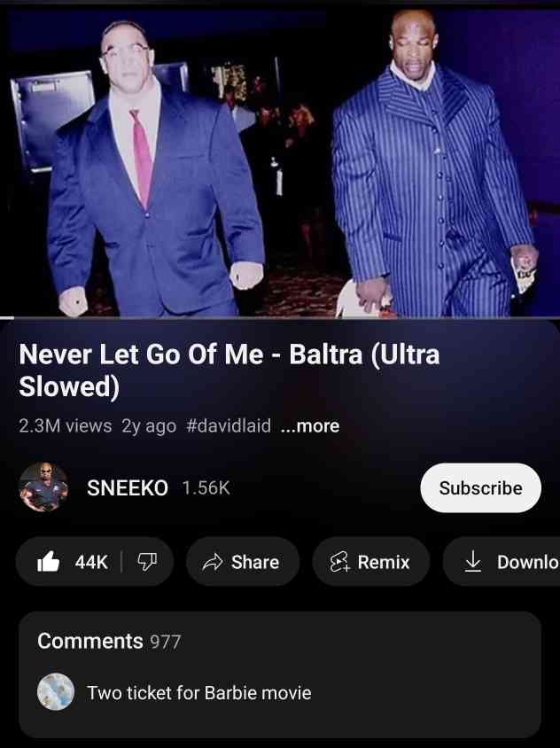Expand the video title text
This screenshot has height=748, width=560.
click(229, 370)
